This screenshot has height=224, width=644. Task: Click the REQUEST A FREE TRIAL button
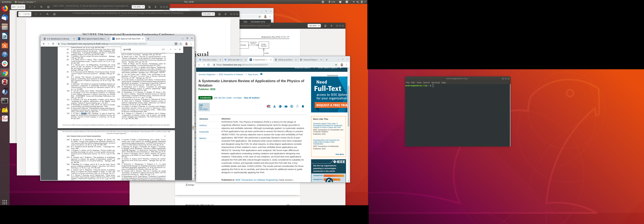(x=331, y=105)
